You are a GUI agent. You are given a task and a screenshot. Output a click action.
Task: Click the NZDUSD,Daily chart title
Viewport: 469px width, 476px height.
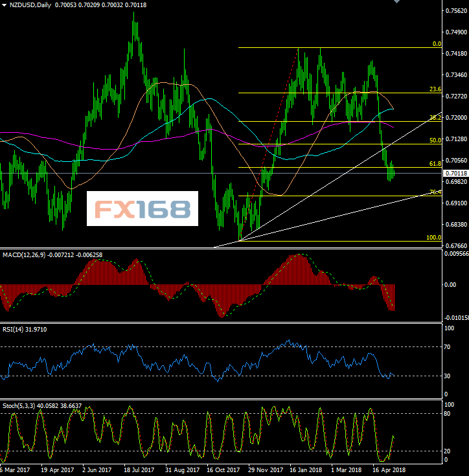(x=30, y=5)
